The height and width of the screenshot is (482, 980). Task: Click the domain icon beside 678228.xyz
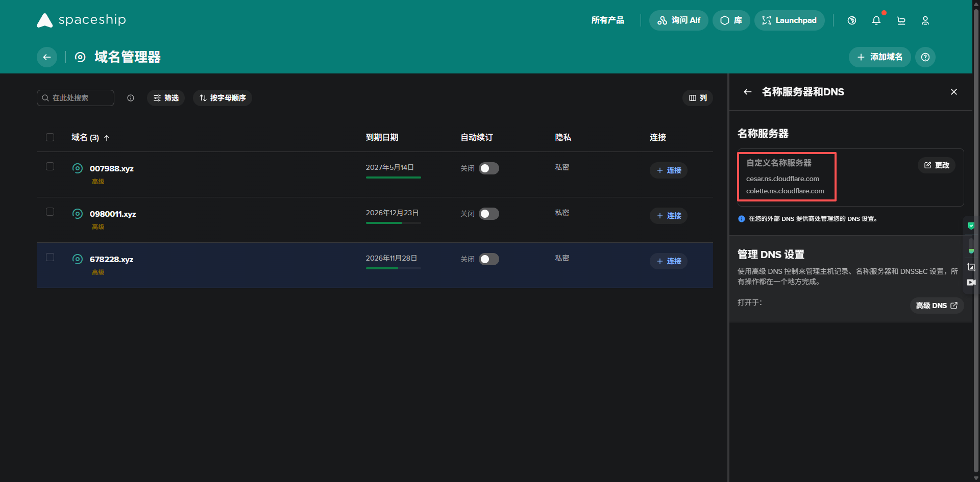[78, 259]
